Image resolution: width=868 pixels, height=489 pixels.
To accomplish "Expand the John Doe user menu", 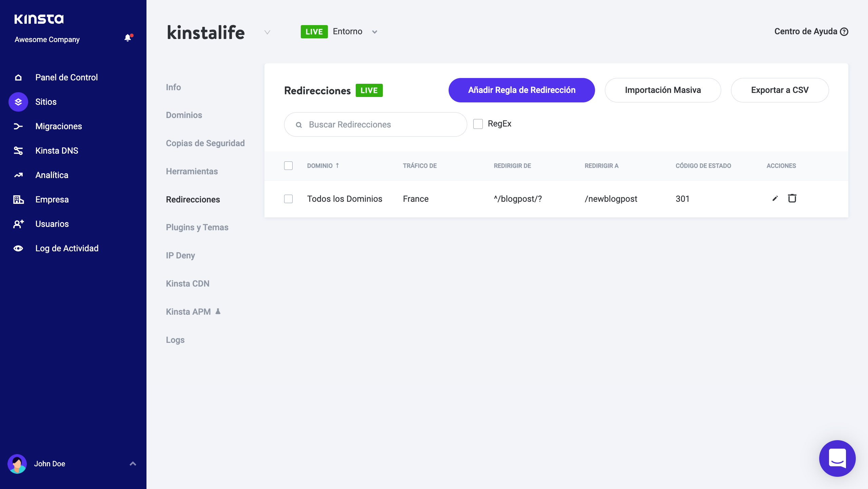I will click(x=133, y=464).
